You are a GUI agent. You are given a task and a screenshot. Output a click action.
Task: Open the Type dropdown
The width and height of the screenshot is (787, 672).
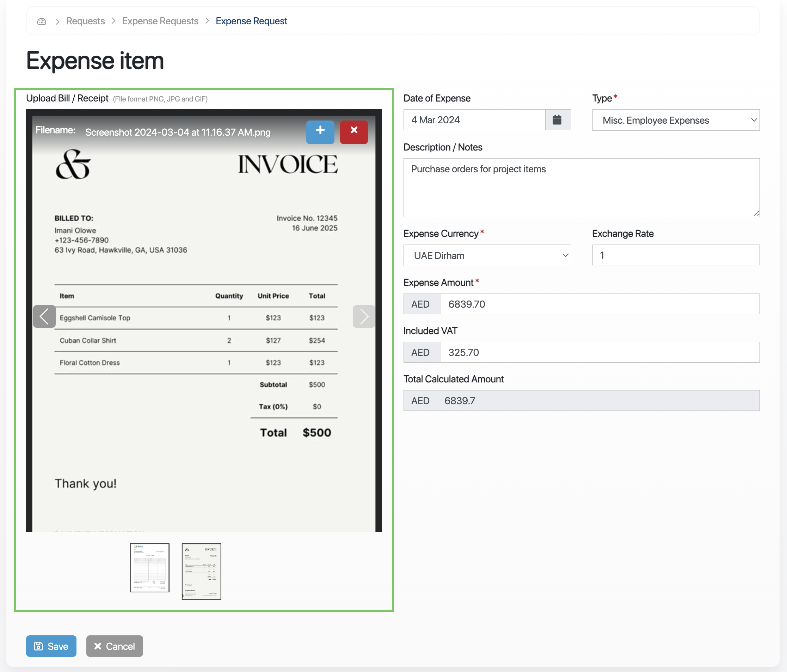(675, 121)
